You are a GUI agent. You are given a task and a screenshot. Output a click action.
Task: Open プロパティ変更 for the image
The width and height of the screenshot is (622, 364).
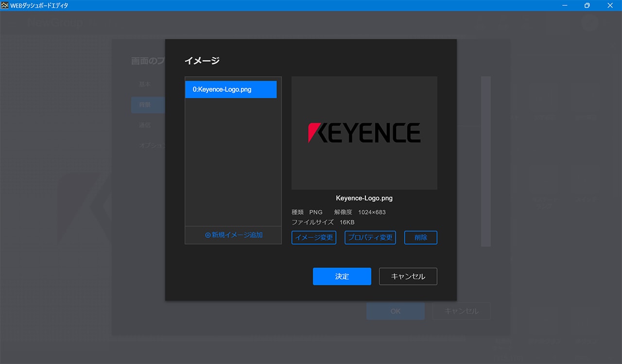[x=370, y=237]
